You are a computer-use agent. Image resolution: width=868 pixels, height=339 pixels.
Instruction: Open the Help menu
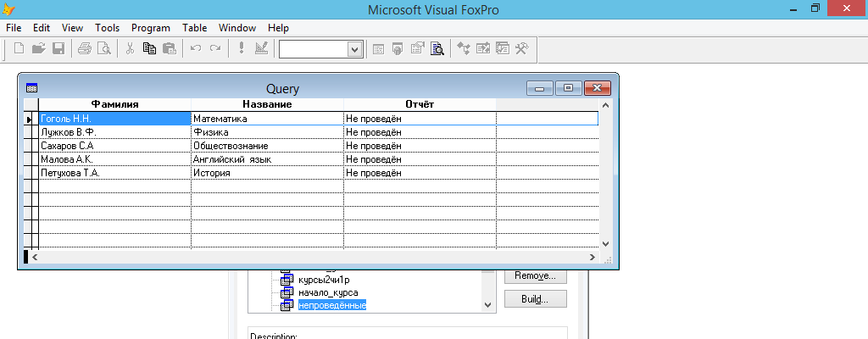278,28
